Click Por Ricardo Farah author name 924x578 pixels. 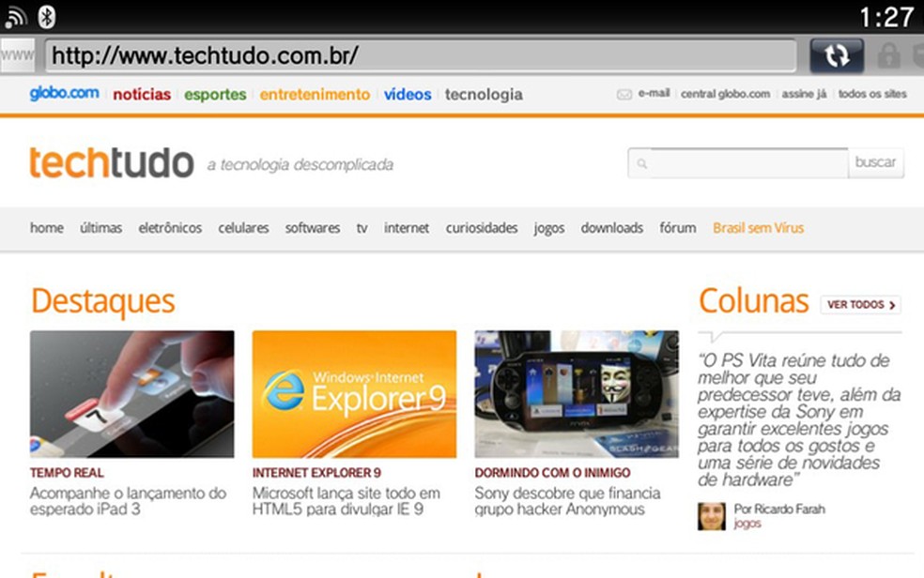point(779,510)
